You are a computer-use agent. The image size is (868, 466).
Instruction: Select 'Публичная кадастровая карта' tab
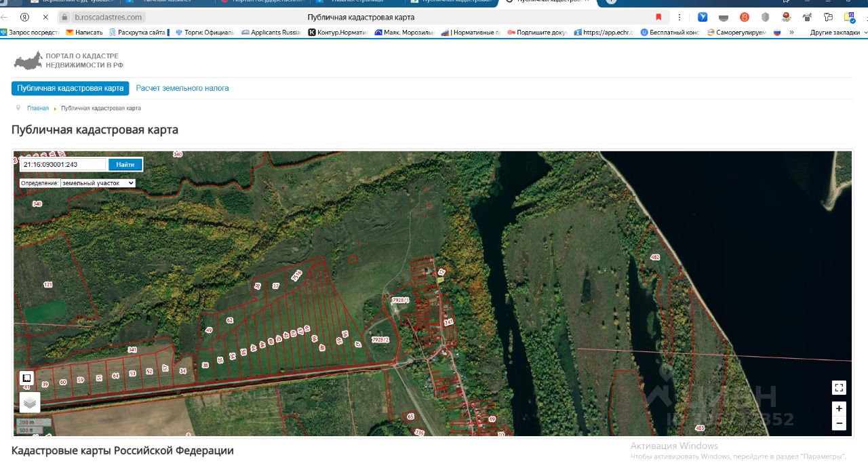[x=71, y=88]
